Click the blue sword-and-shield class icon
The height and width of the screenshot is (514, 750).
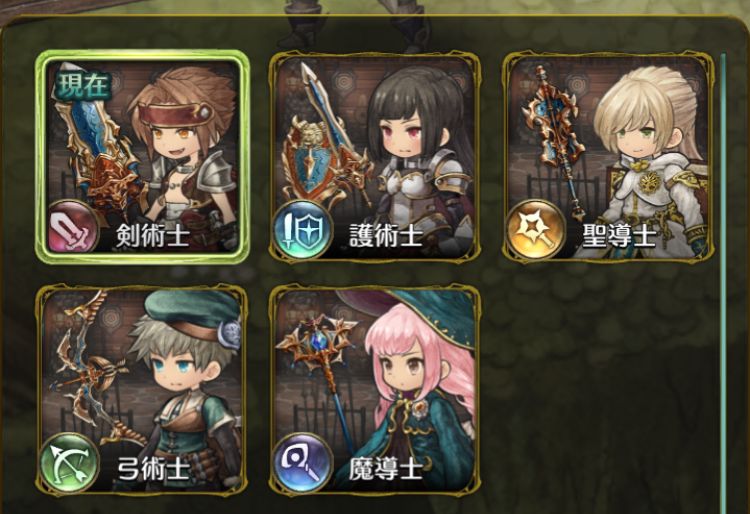[303, 229]
